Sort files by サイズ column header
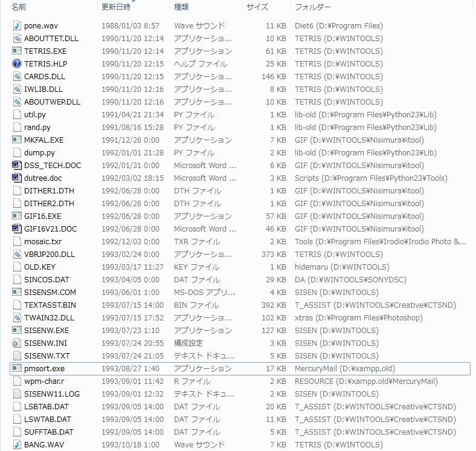This screenshot has width=476, height=451. pos(257,7)
